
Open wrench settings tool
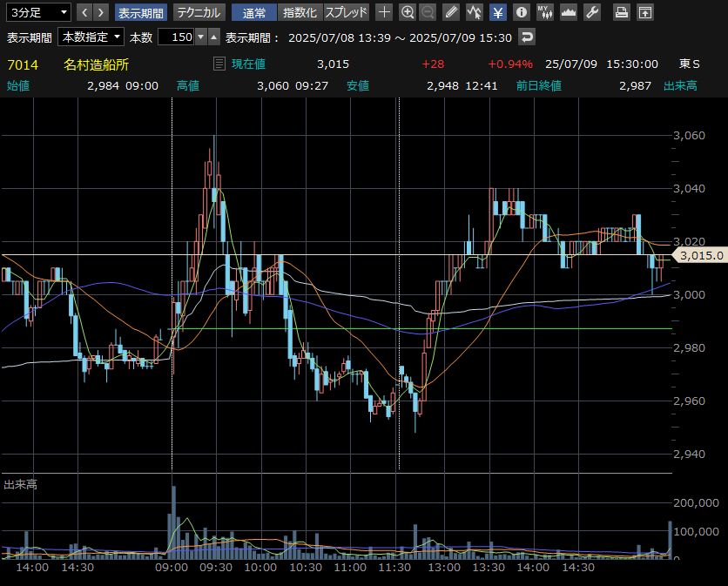[591, 12]
